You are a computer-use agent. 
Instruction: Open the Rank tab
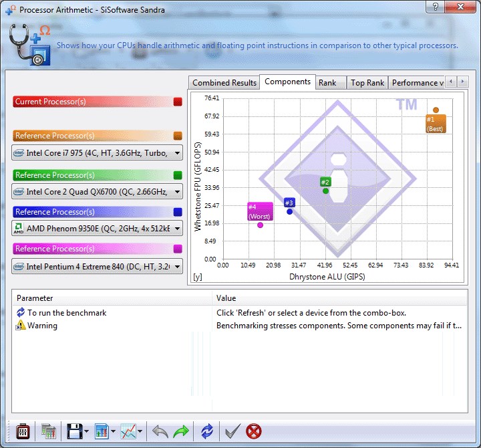click(x=331, y=83)
